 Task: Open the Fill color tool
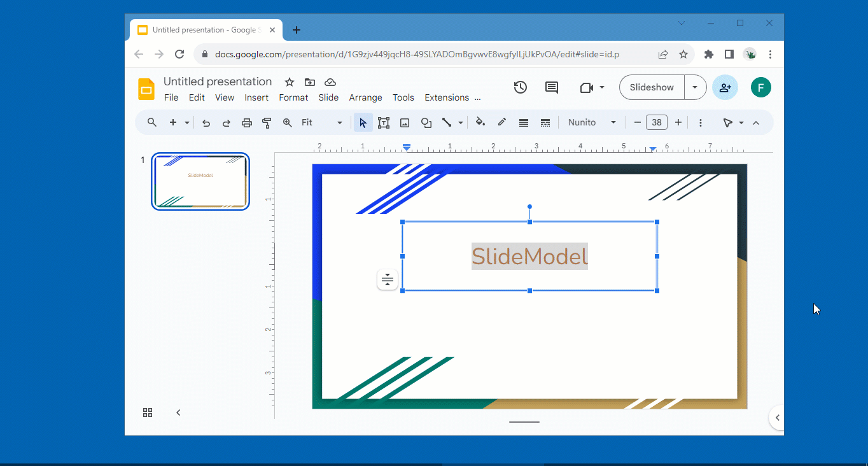pos(480,122)
